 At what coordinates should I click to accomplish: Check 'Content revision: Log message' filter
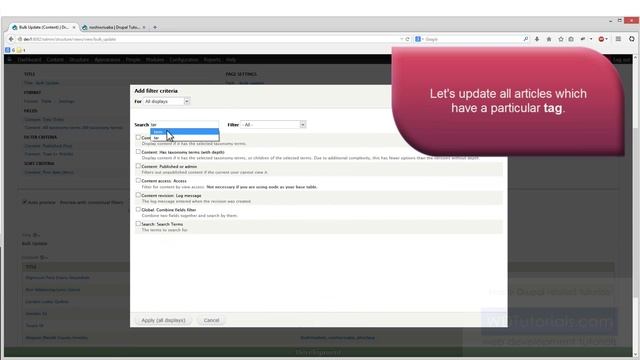click(x=138, y=195)
